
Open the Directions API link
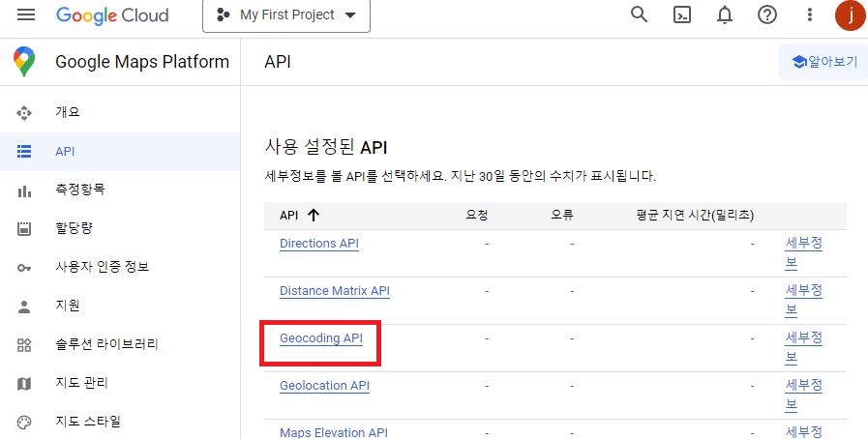pos(319,244)
